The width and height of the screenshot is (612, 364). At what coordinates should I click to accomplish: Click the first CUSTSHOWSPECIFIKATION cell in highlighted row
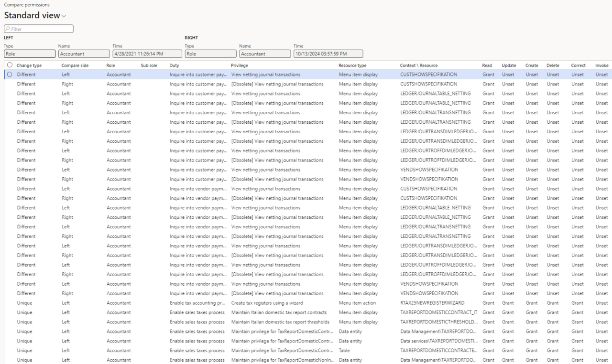coord(428,75)
